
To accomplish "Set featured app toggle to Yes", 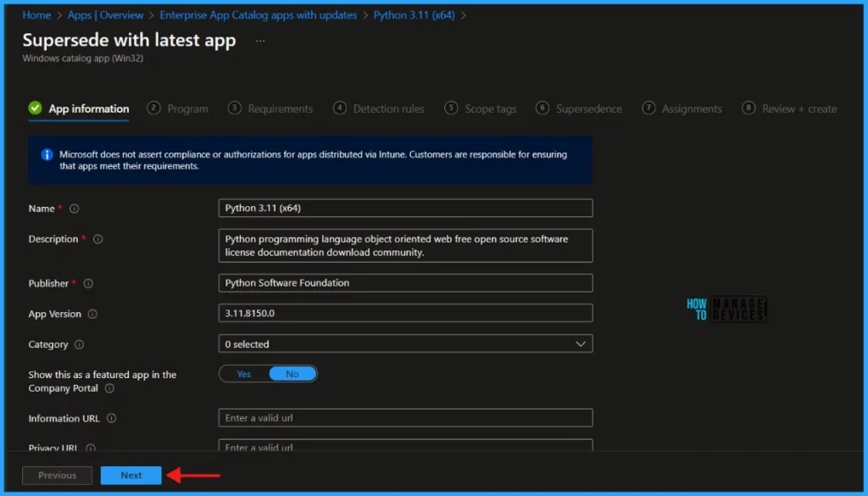I will coord(244,374).
